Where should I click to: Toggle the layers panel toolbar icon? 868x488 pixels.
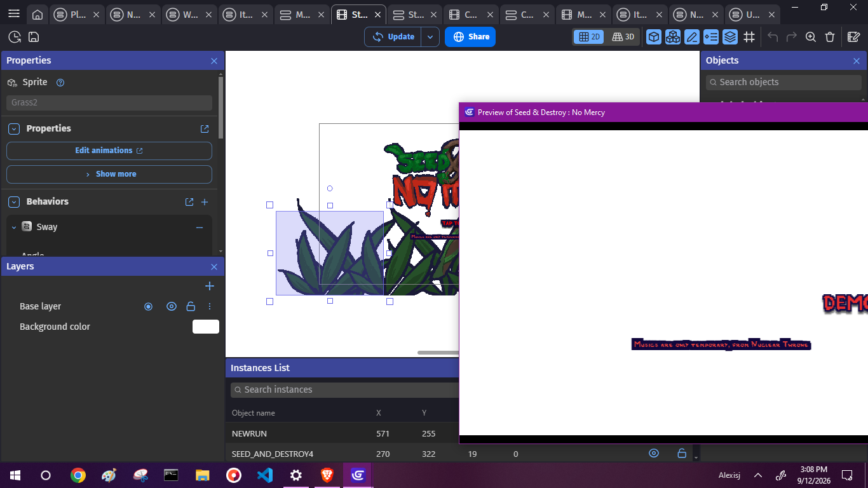click(x=730, y=37)
